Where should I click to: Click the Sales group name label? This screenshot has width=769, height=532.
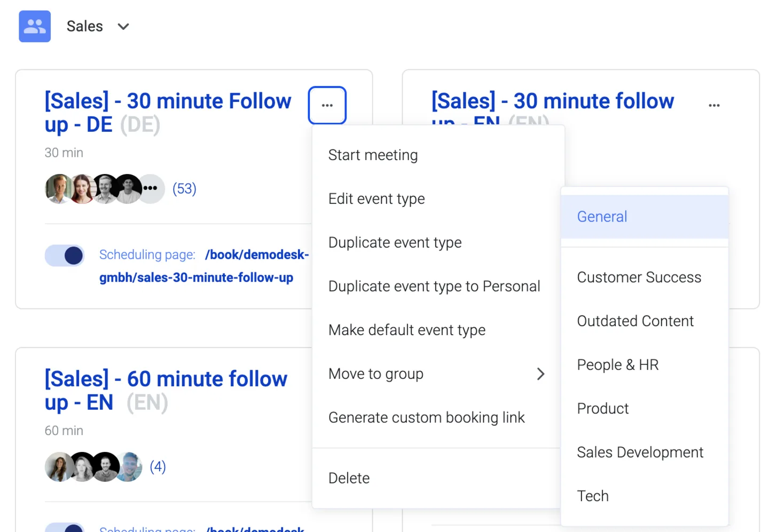click(84, 26)
